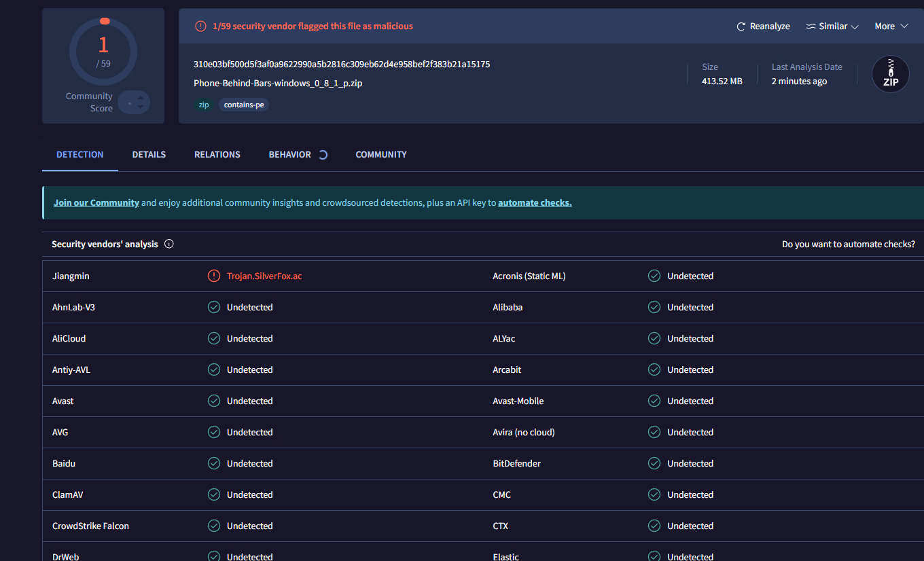Screen dimensions: 924x561
Task: Click the AhnLab-V3 undetected checkmark icon
Action: pyautogui.click(x=214, y=307)
